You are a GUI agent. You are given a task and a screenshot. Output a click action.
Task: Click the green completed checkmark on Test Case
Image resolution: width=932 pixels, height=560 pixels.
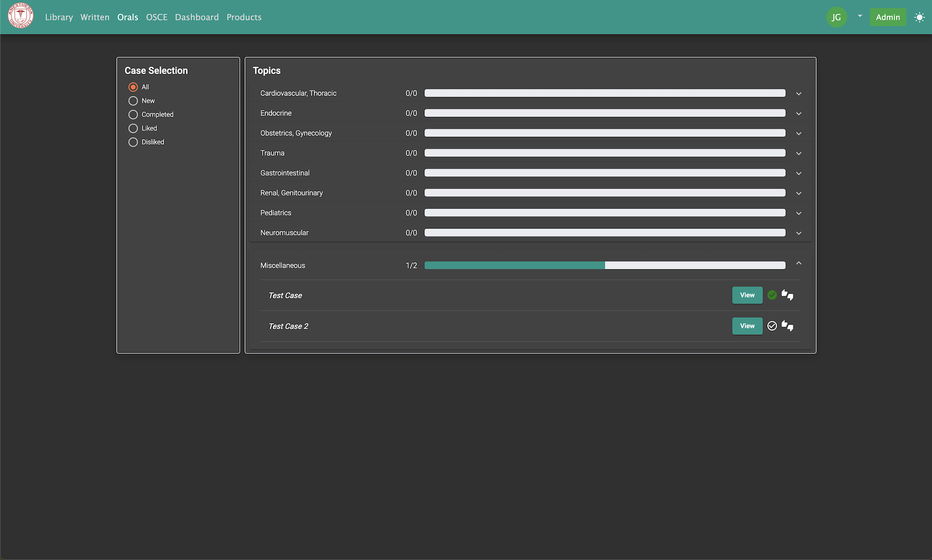772,295
